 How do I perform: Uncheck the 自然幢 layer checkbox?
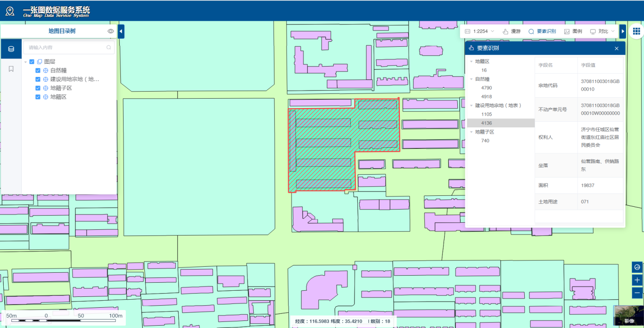click(x=38, y=70)
